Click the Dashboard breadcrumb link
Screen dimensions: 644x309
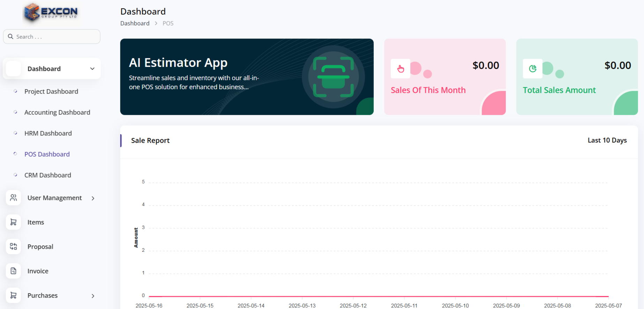pyautogui.click(x=135, y=23)
